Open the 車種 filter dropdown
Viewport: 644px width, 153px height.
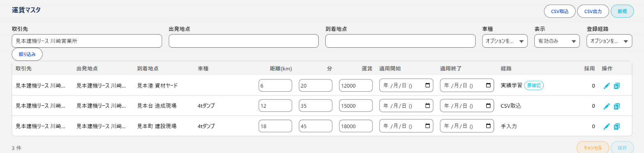pyautogui.click(x=505, y=41)
